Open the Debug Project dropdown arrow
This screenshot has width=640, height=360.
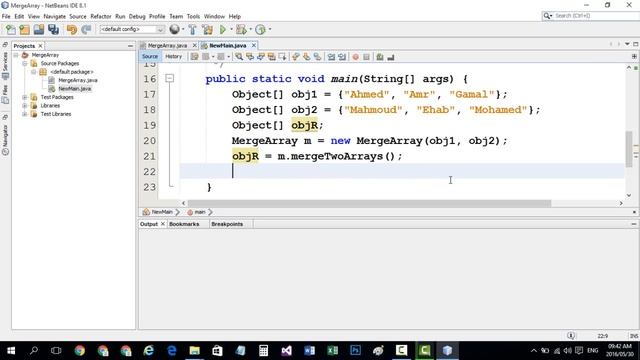pos(250,29)
